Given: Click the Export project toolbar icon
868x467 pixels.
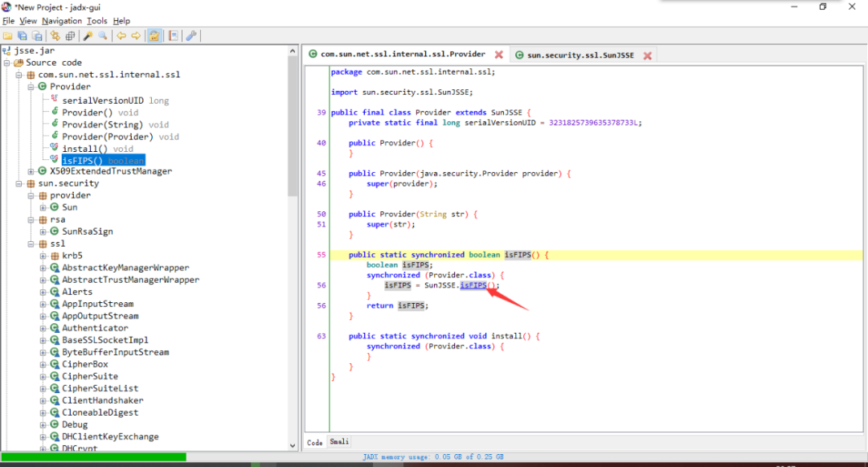Looking at the screenshot, I should pyautogui.click(x=37, y=36).
